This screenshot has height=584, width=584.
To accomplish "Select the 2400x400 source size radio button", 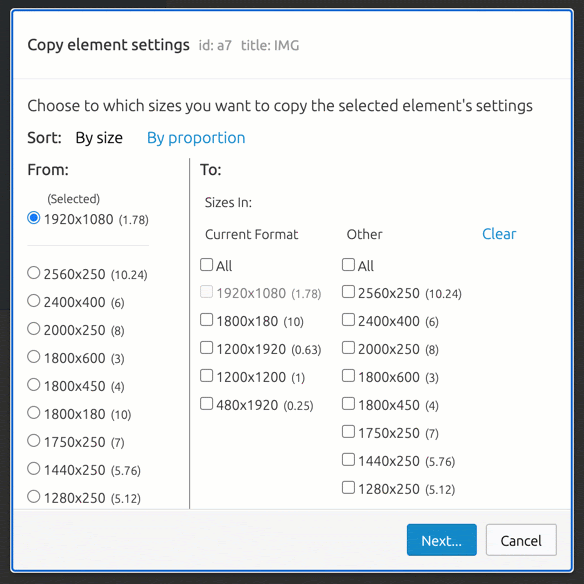I will pos(34,301).
